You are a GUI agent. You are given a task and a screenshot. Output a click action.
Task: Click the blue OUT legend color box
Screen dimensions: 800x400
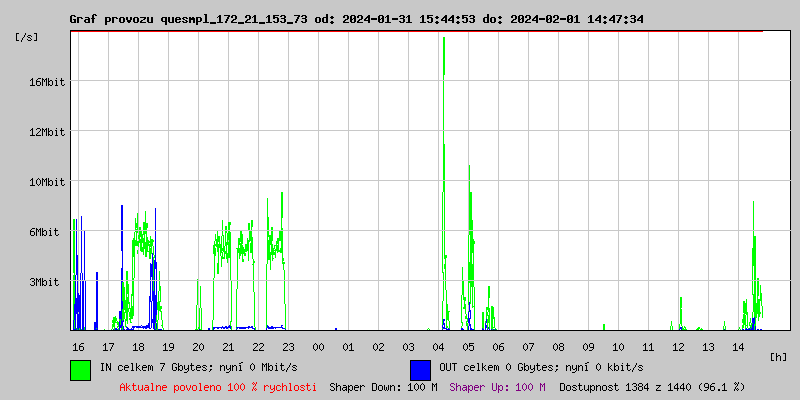point(421,369)
